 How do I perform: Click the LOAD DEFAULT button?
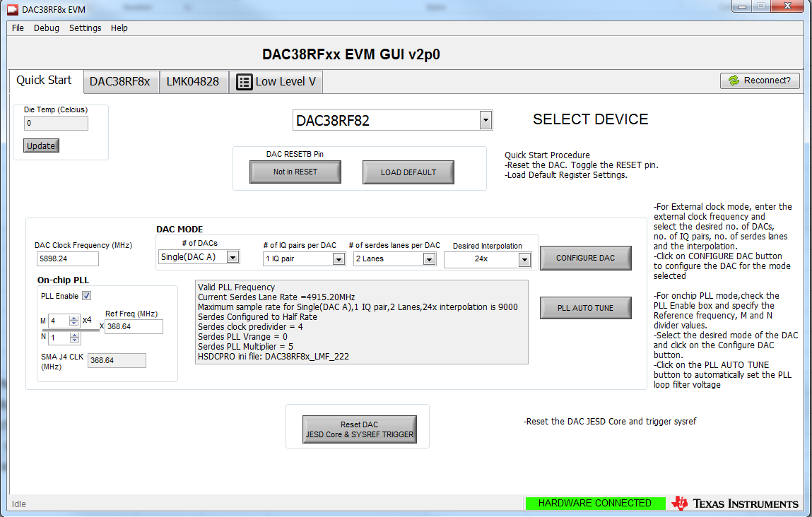coord(408,172)
